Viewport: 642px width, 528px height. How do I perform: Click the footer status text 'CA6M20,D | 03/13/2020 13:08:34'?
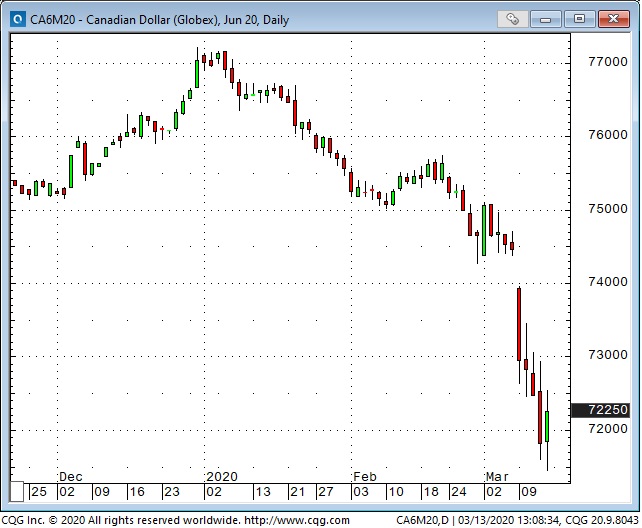click(477, 521)
